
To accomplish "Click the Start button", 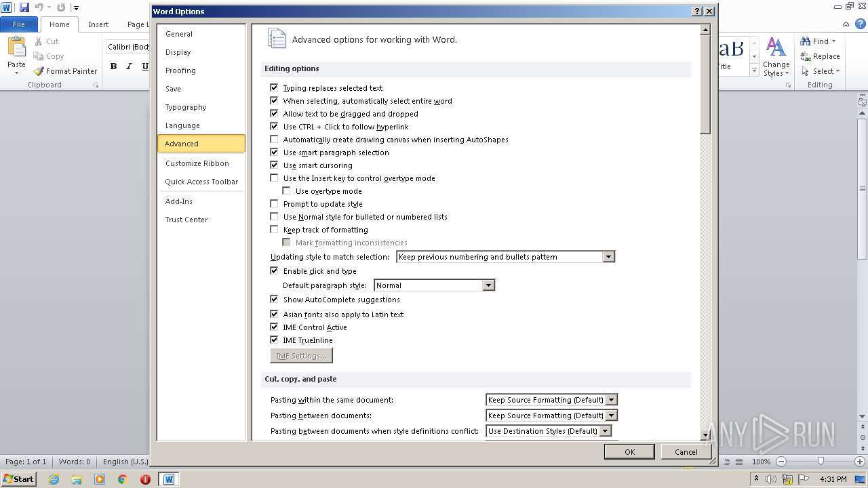I will (x=18, y=479).
